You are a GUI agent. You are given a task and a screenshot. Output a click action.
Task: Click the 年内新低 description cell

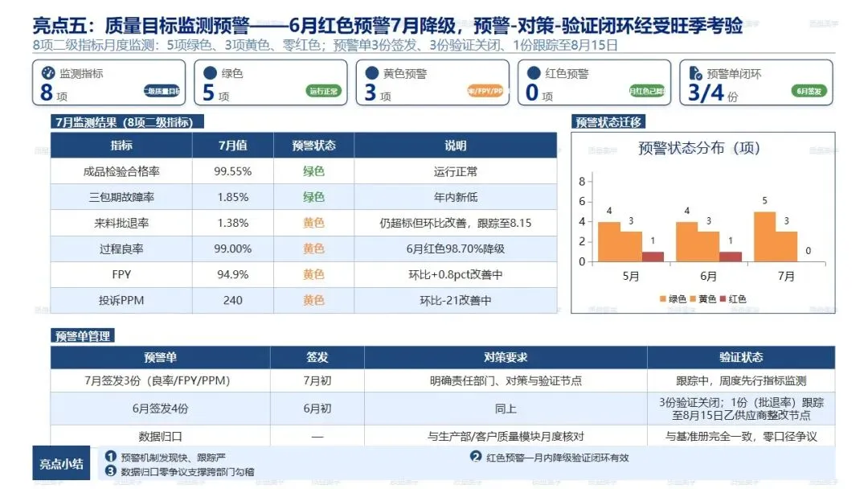(456, 196)
